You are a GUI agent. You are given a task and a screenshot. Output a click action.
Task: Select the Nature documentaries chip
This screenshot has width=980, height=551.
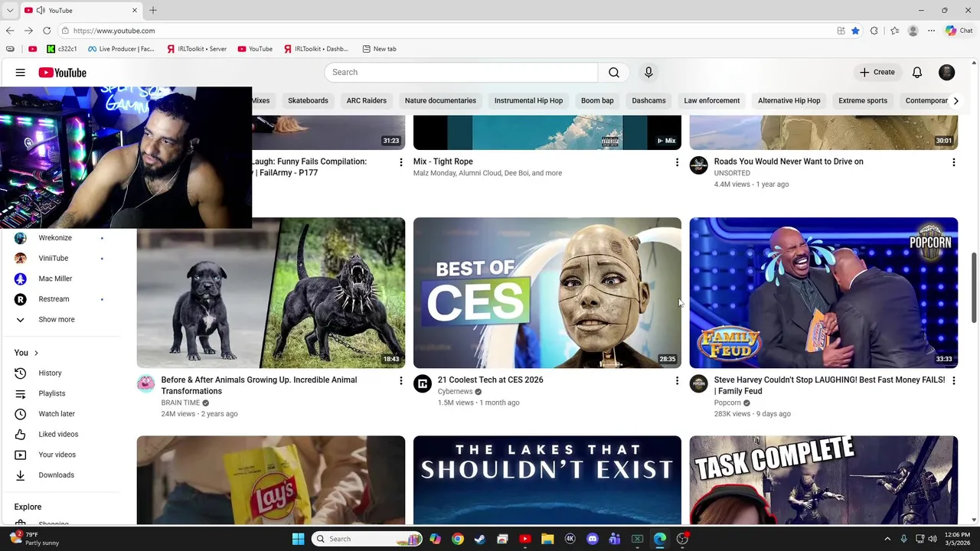click(440, 100)
